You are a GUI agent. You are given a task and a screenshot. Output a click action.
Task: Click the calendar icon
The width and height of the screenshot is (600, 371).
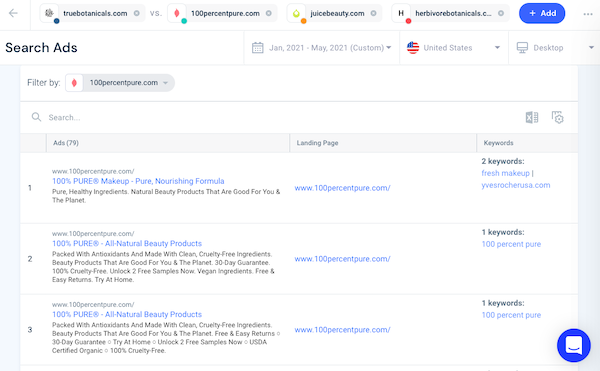258,48
